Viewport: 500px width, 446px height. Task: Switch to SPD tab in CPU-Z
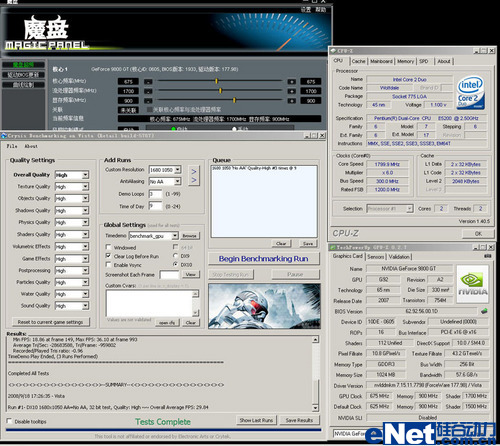(424, 61)
